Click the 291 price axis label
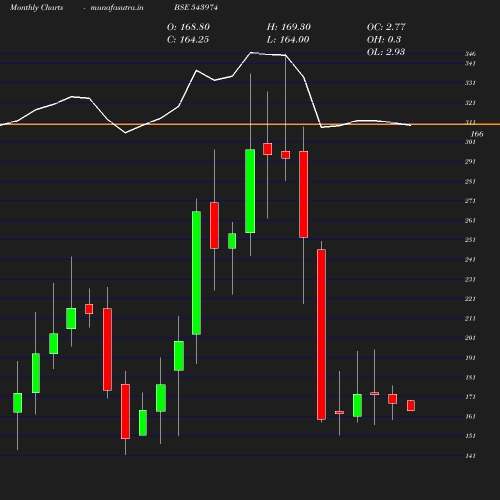The width and height of the screenshot is (500, 500). click(x=470, y=162)
